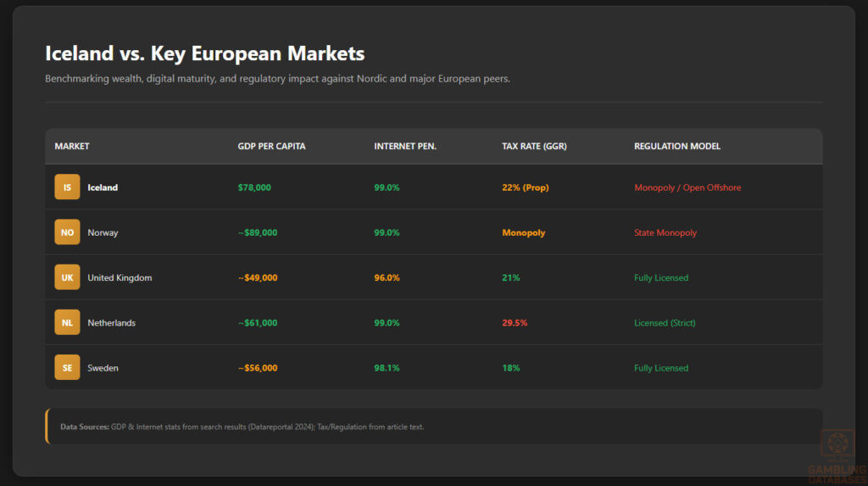
Task: Click the Benchmarking wealth subtitle text
Action: coord(277,79)
